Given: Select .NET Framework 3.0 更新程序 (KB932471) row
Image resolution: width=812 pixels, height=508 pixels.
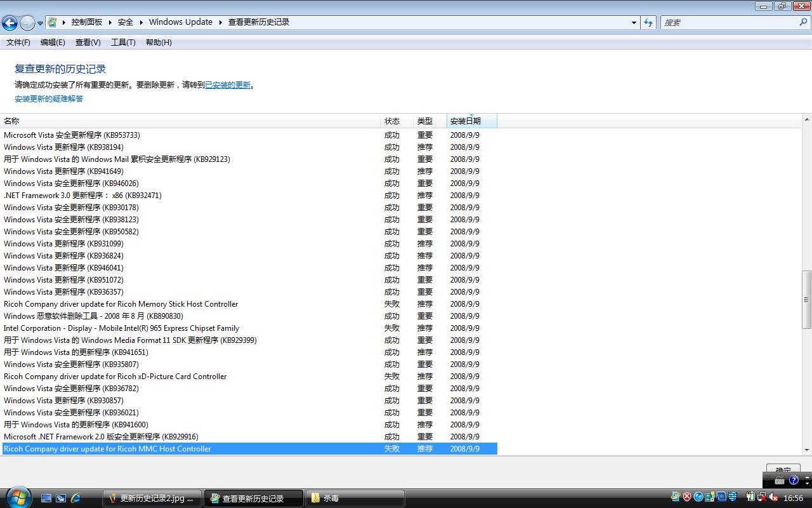Looking at the screenshot, I should point(249,196).
